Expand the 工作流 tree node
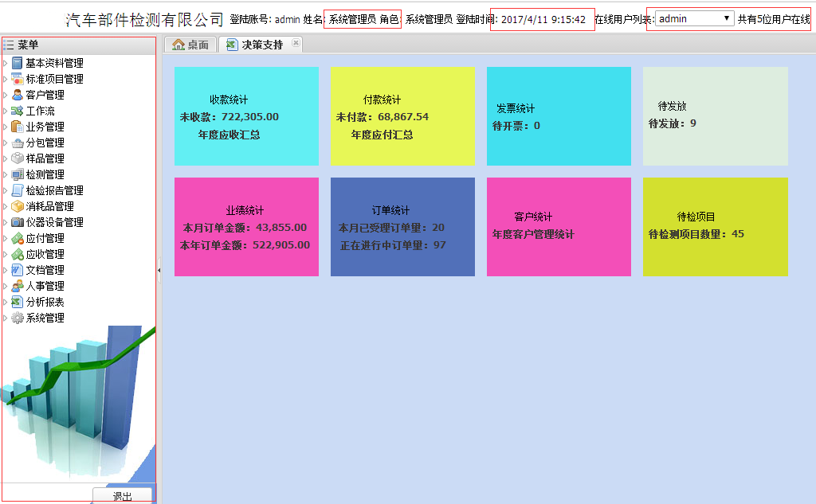This screenshot has height=504, width=816. (x=6, y=111)
